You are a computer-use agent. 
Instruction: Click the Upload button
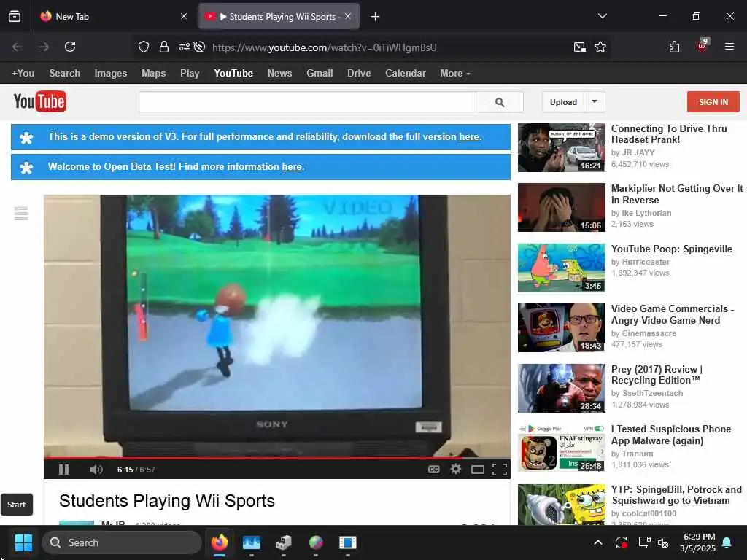(x=563, y=102)
